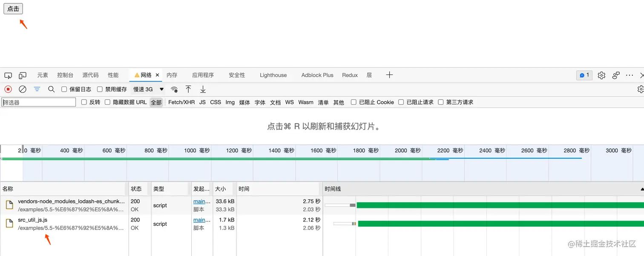Filter requests by 文档 type
Viewport: 644px width, 256px height.
(275, 102)
